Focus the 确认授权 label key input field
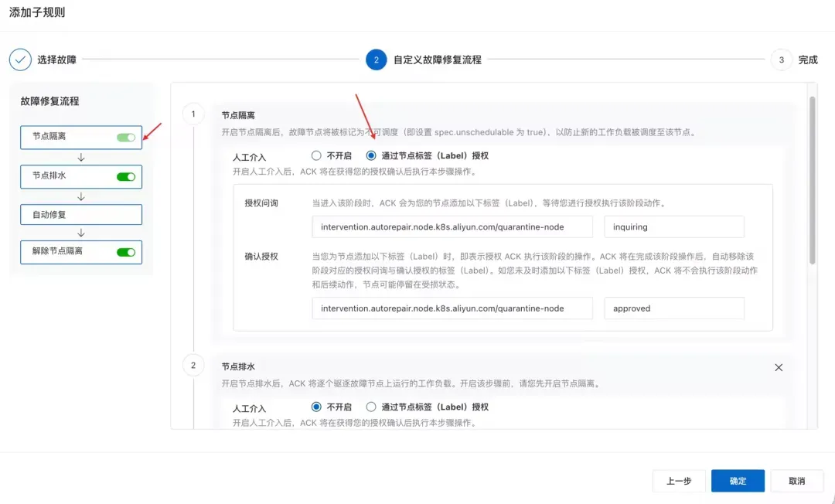Screen dimensions: 835x504 452,308
